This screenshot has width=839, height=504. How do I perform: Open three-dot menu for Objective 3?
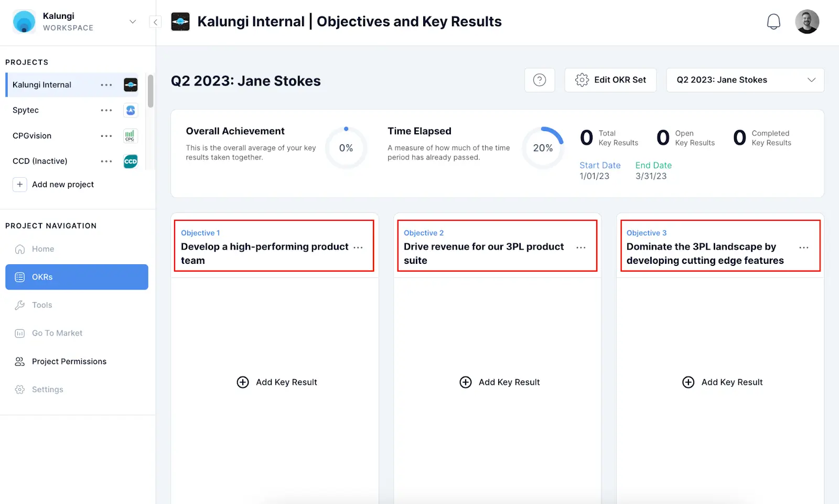click(x=803, y=248)
